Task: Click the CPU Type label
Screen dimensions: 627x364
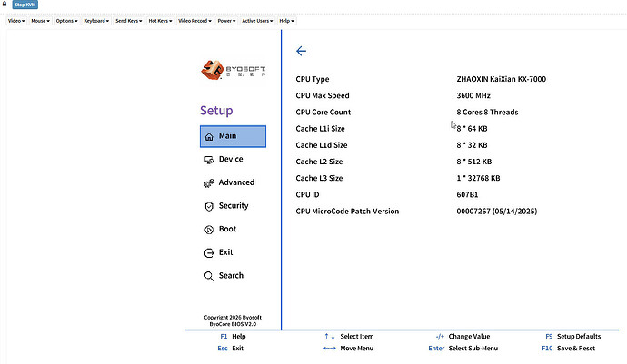Action: [x=313, y=79]
